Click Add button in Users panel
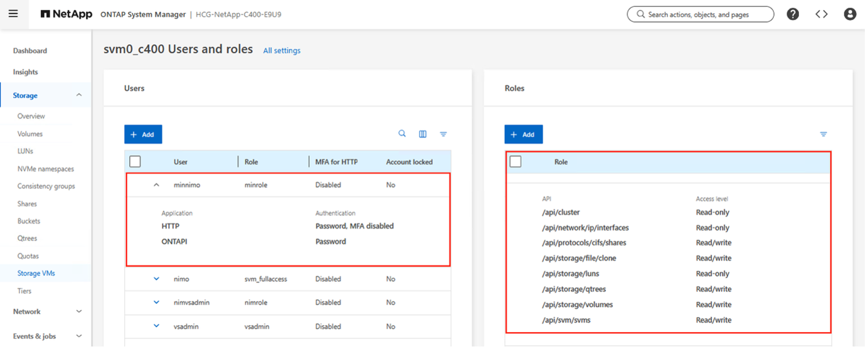This screenshot has width=868, height=349. click(x=143, y=134)
